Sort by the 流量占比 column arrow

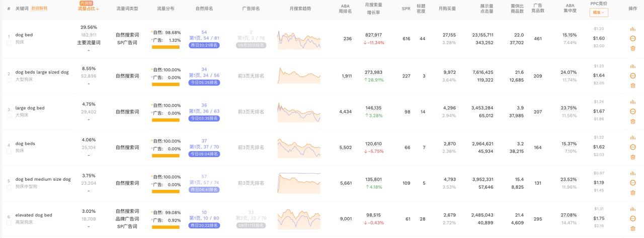[97, 9]
